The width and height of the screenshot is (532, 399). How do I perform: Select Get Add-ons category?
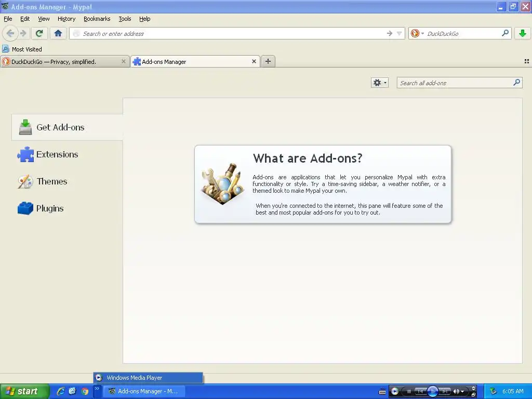(67, 127)
